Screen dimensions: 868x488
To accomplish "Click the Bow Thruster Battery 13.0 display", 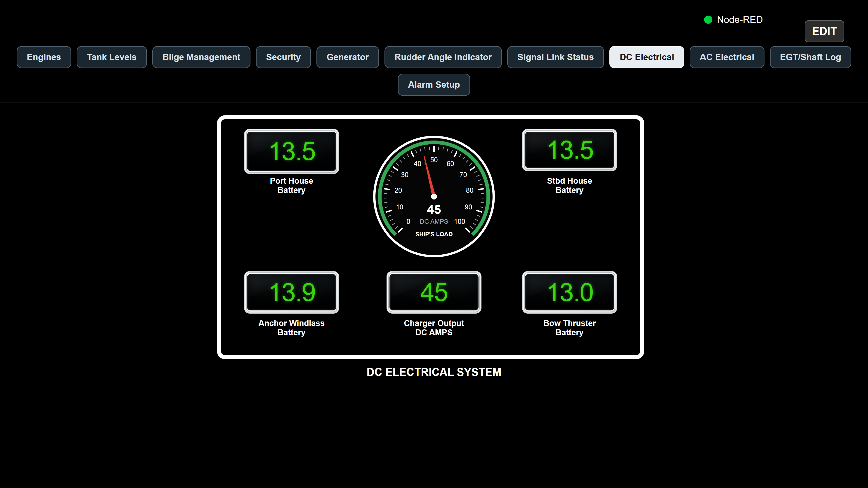I will point(569,292).
